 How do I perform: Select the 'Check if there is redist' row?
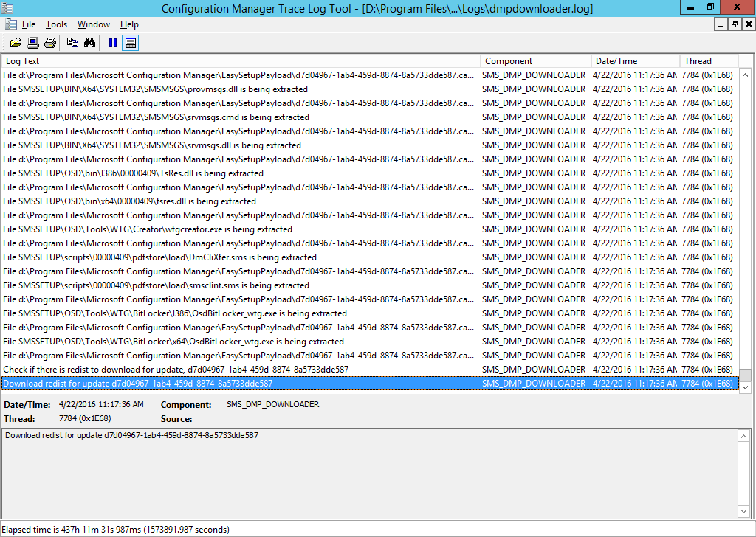pos(371,370)
